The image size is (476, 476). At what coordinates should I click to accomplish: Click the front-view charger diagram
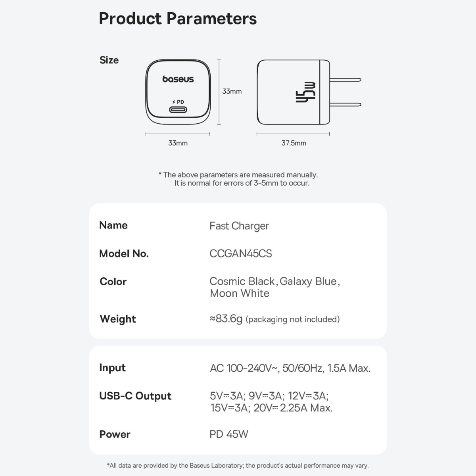click(x=178, y=92)
